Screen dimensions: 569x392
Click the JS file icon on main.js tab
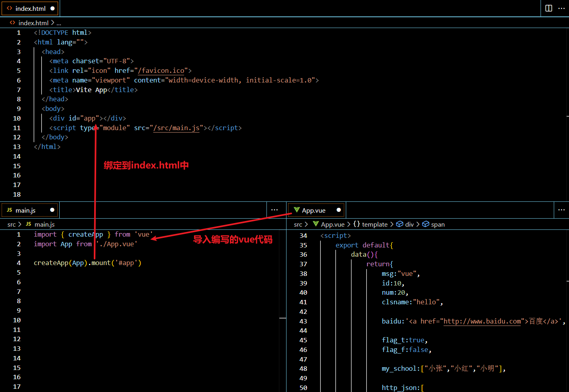click(9, 210)
